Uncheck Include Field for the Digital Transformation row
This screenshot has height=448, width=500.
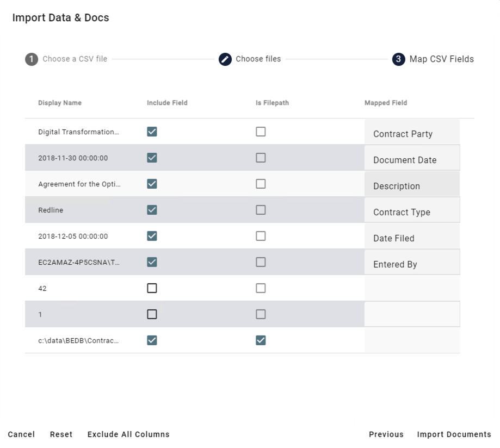[152, 131]
